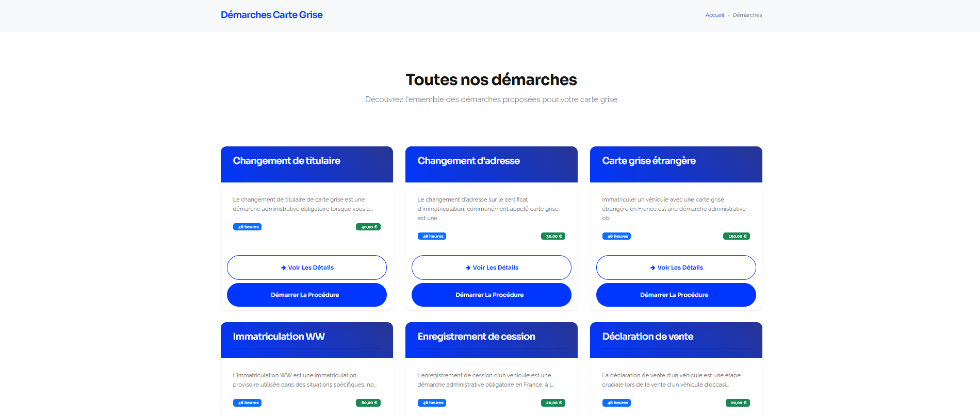Screen dimensions: 980x417
Task: Click the Démarches breadcrumb item
Action: point(747,15)
